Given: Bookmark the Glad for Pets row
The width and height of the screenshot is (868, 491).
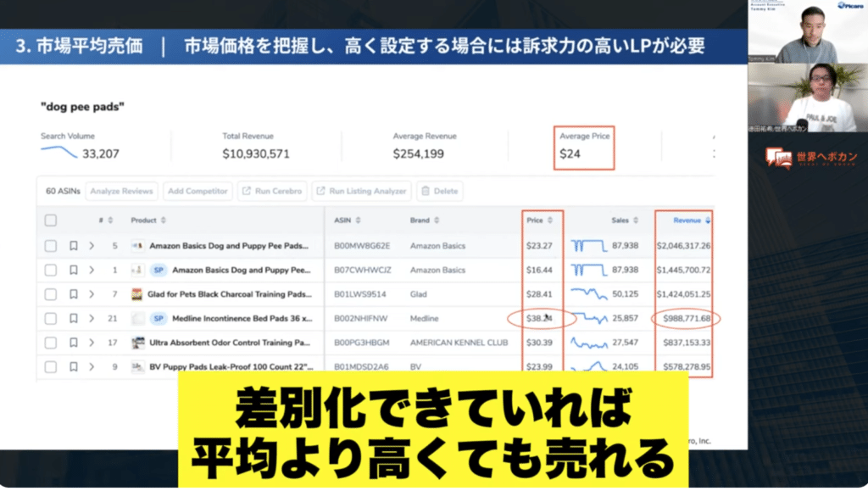Looking at the screenshot, I should (x=74, y=294).
